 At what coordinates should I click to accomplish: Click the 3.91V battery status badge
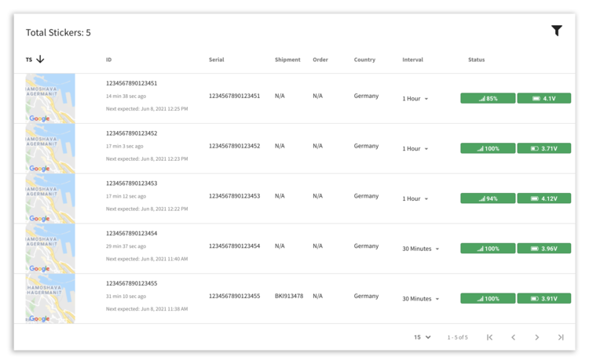click(544, 298)
